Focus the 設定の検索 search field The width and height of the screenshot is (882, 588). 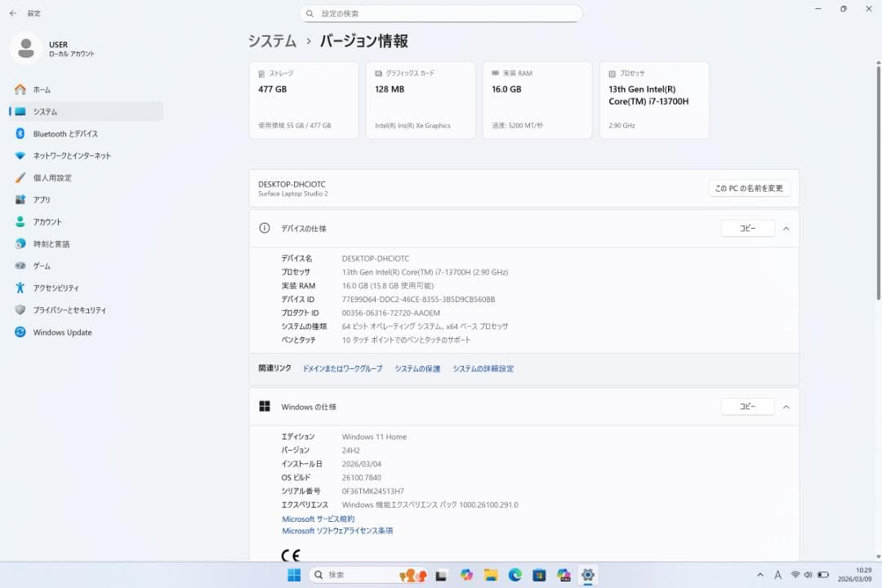(x=441, y=14)
